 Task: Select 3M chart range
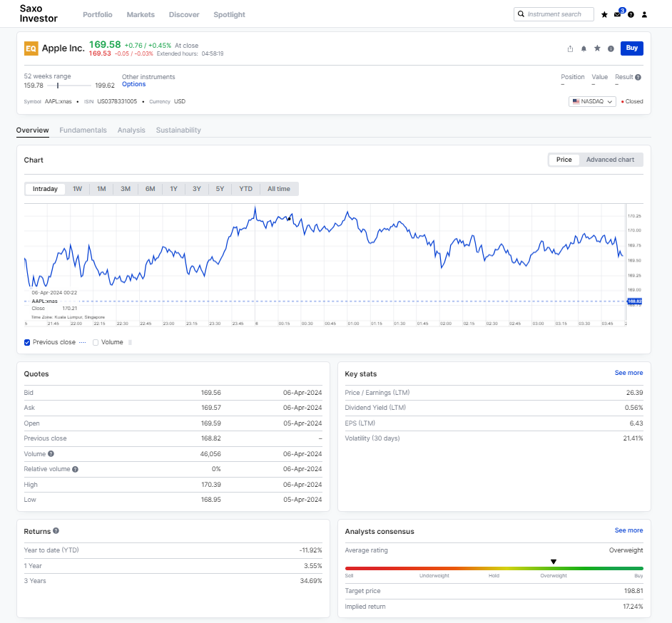(126, 189)
